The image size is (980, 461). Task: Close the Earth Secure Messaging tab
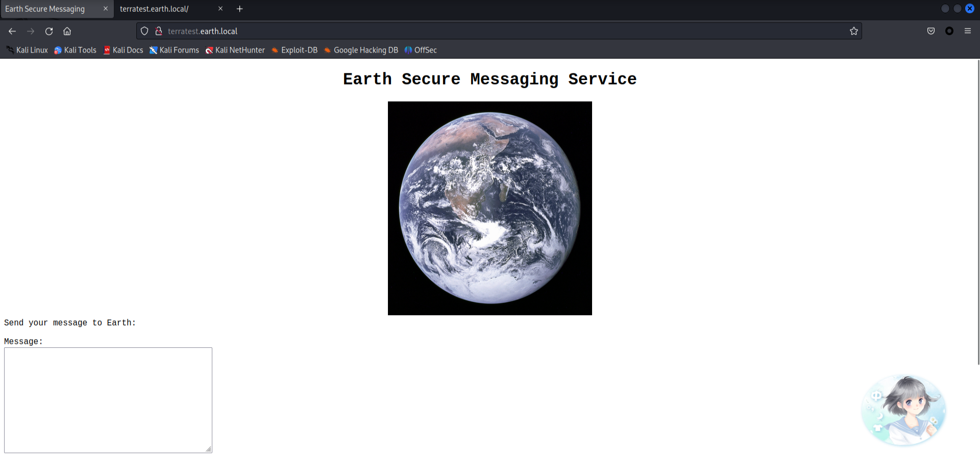(x=106, y=9)
